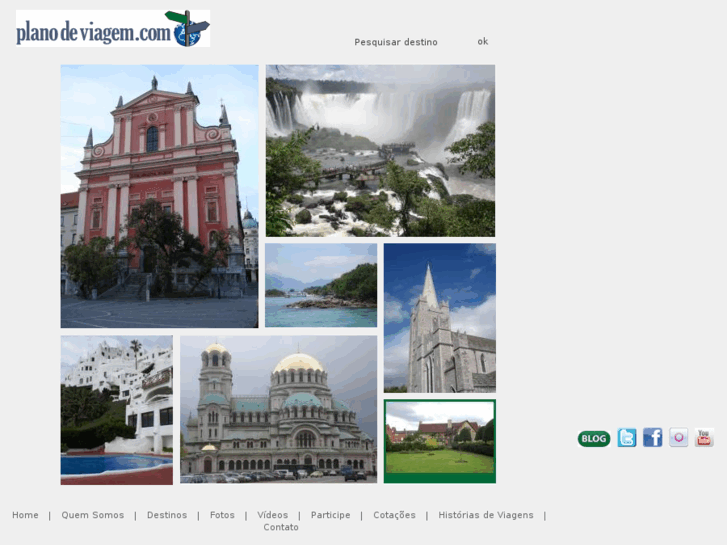Open the Fotos menu item
Viewport: 727px width, 545px height.
[x=222, y=515]
